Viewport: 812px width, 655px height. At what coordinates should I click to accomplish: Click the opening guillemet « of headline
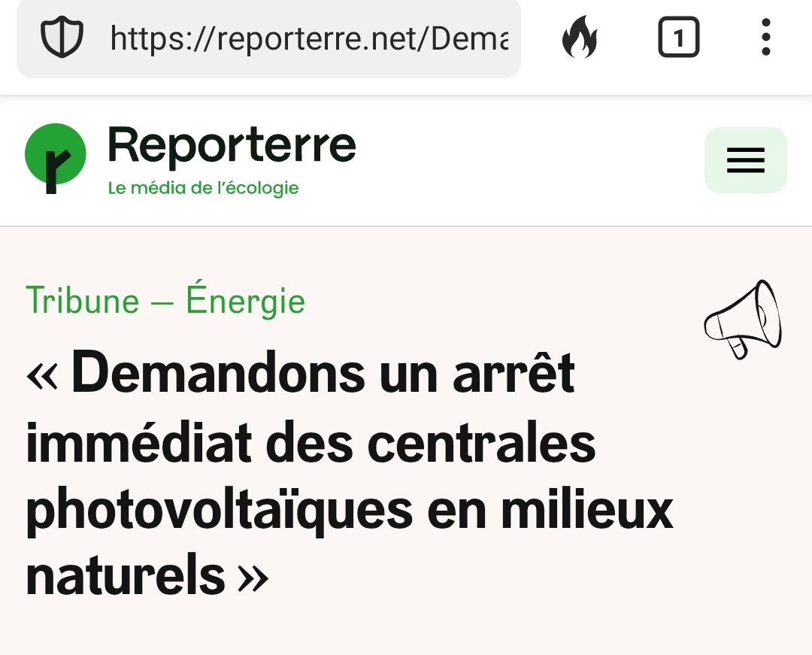point(44,375)
